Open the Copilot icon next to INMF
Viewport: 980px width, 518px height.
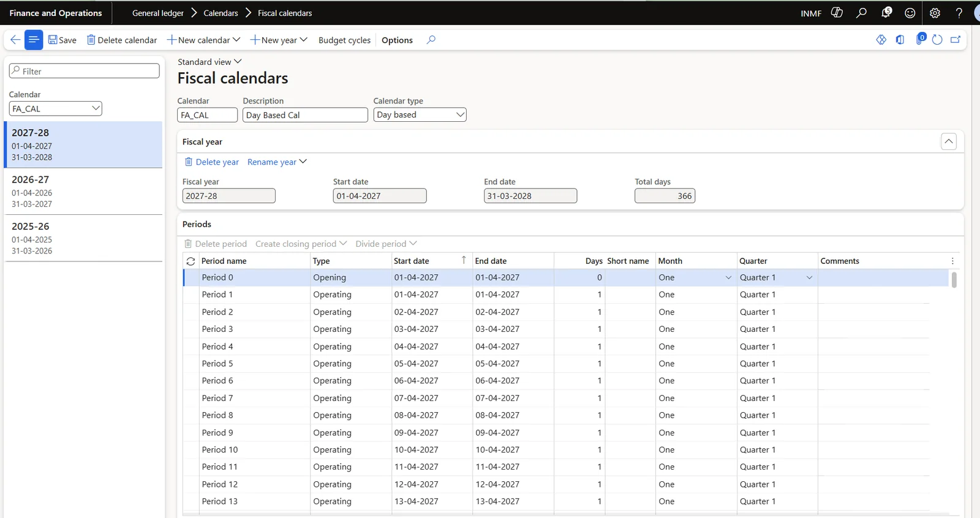[x=837, y=13]
